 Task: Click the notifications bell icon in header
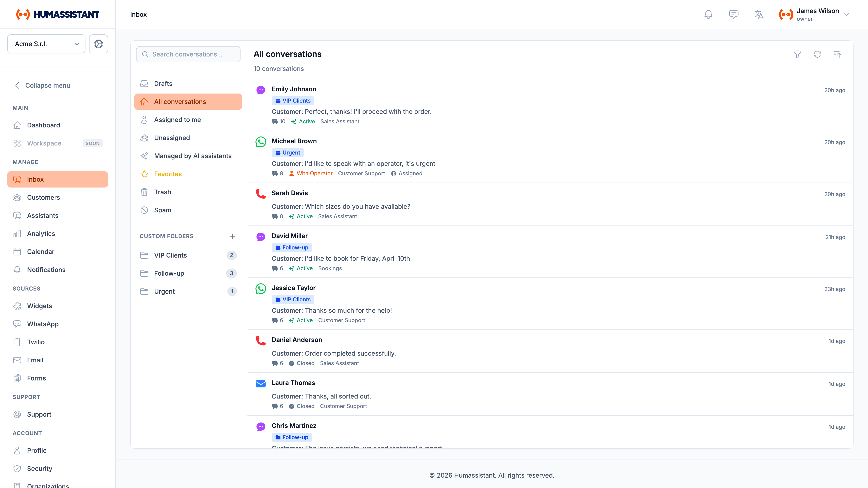click(708, 14)
